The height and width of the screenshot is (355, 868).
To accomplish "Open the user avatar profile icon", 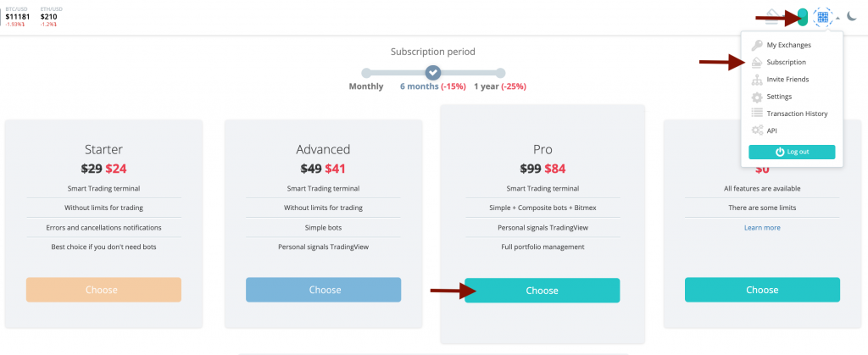I will 821,16.
